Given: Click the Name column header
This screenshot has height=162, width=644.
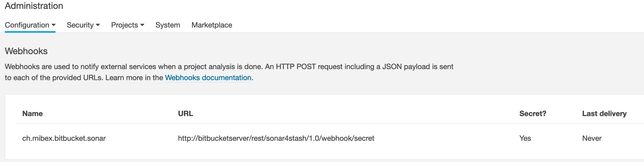Looking at the screenshot, I should [32, 113].
